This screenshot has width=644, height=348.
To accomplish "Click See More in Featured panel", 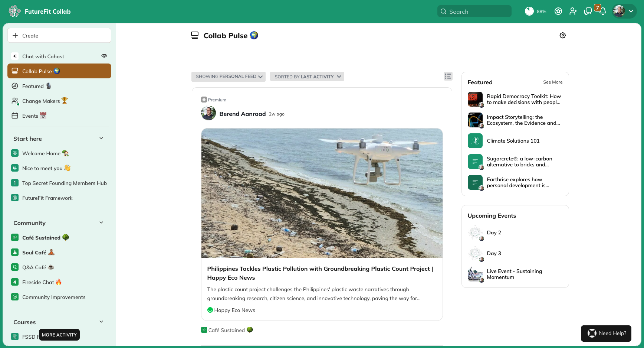I will click(x=553, y=82).
